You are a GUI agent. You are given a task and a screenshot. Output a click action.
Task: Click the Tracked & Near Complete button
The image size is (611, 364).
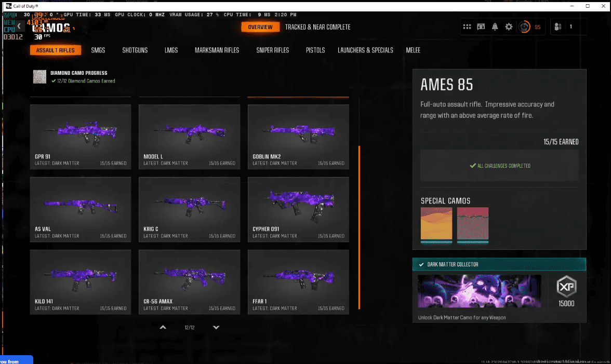tap(317, 27)
